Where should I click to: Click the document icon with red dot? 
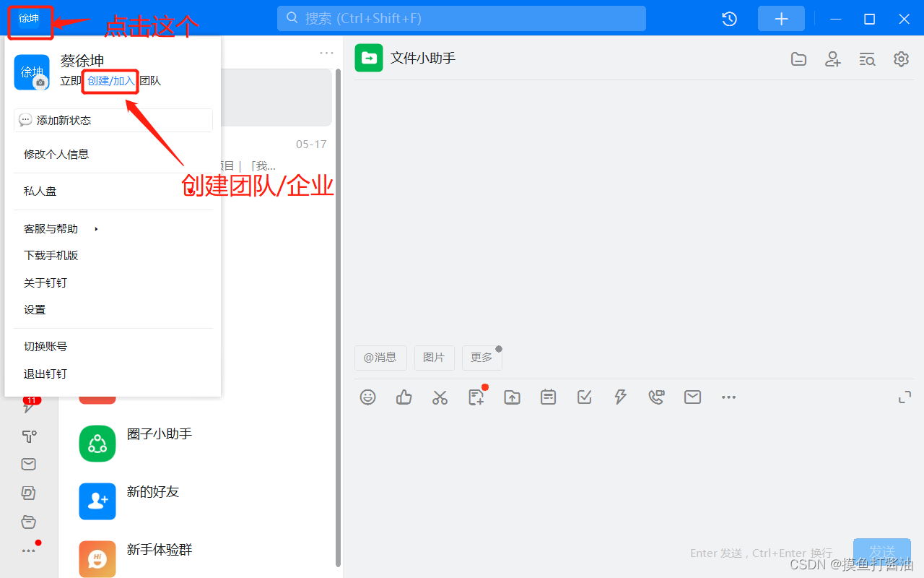(476, 397)
